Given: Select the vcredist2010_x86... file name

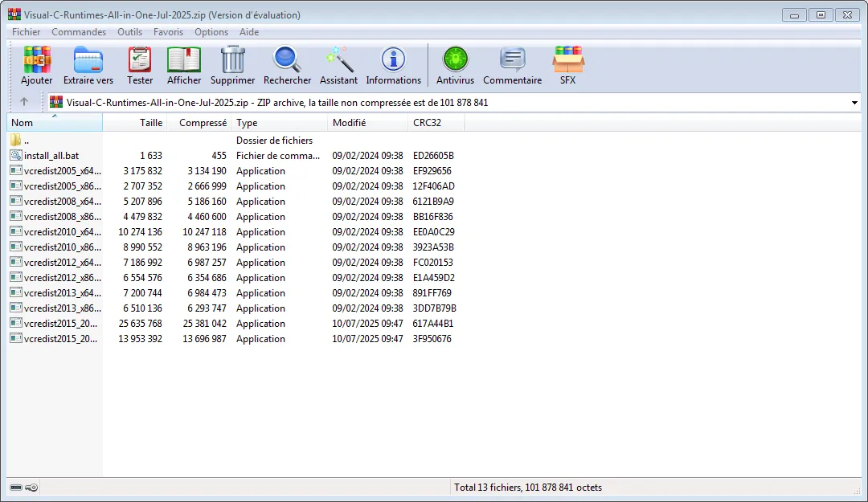Looking at the screenshot, I should (63, 247).
